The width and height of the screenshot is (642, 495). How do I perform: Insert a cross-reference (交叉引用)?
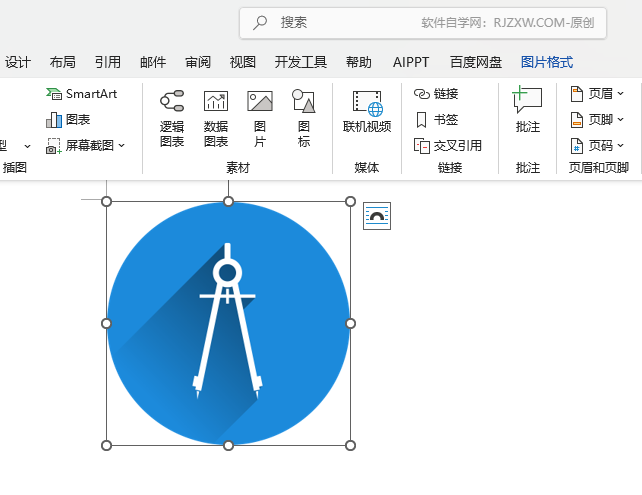click(448, 145)
